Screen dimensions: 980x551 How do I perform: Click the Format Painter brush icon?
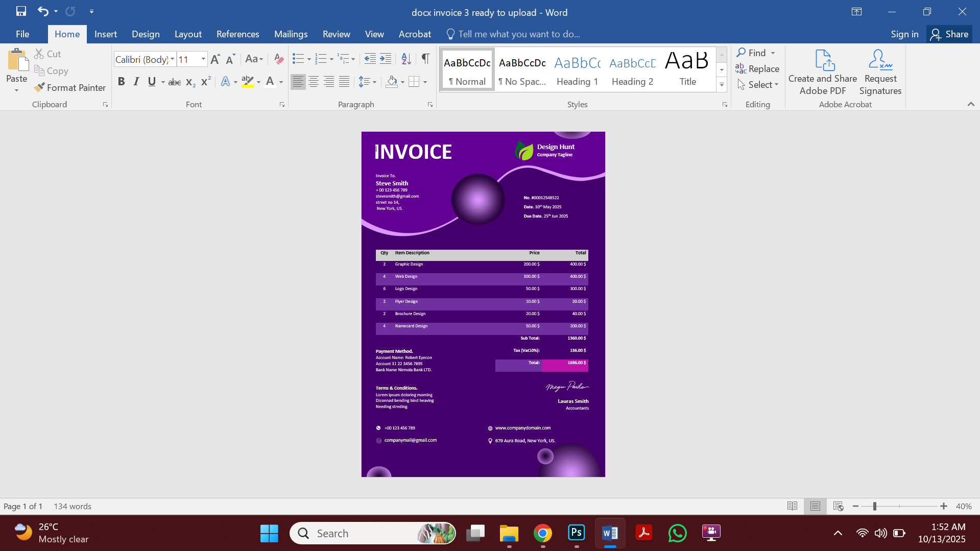coord(39,88)
